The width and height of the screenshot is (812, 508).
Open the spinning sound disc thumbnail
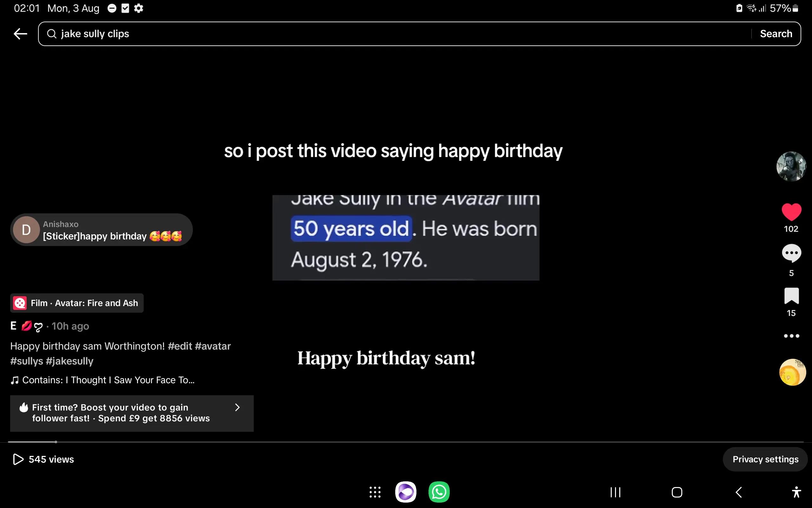(x=792, y=372)
